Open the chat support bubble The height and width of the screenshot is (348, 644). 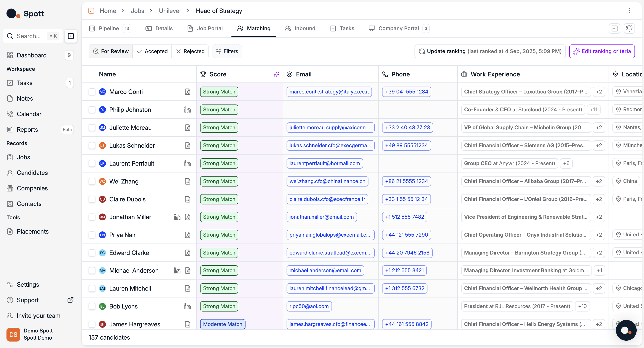tap(626, 330)
